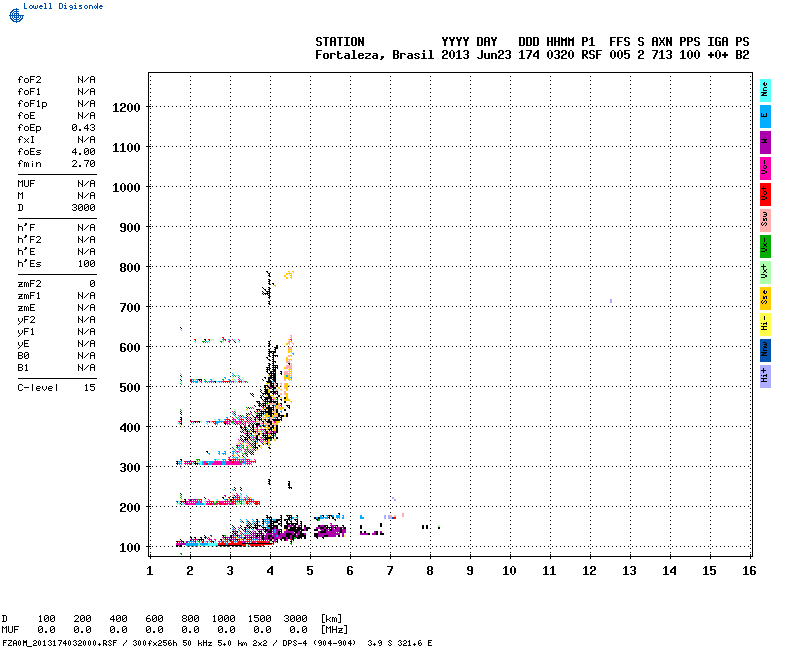
Task: Click the Lowell Digisonde globe logo
Action: coord(16,16)
